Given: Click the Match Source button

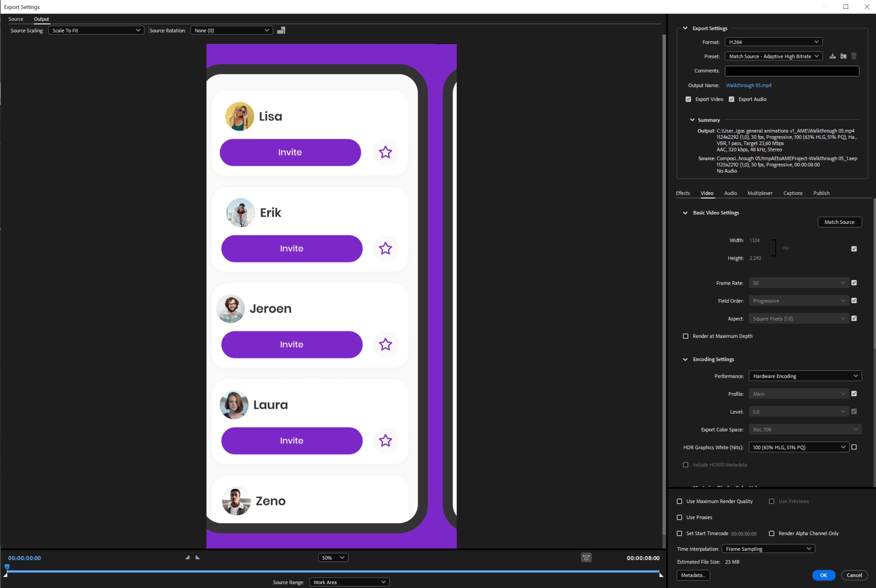Looking at the screenshot, I should coord(839,222).
